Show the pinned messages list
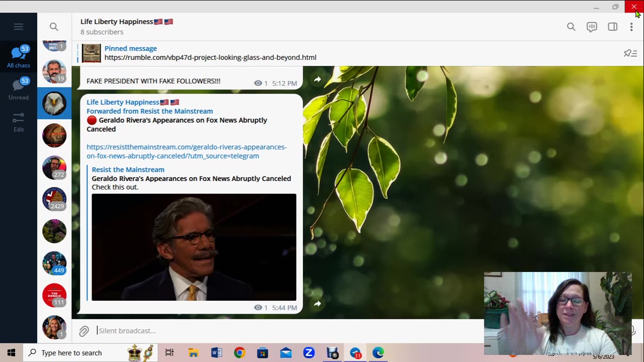644x362 pixels. [x=630, y=53]
